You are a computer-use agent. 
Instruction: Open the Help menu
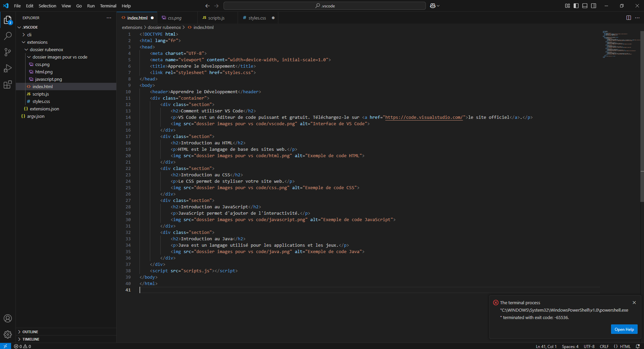pos(126,6)
